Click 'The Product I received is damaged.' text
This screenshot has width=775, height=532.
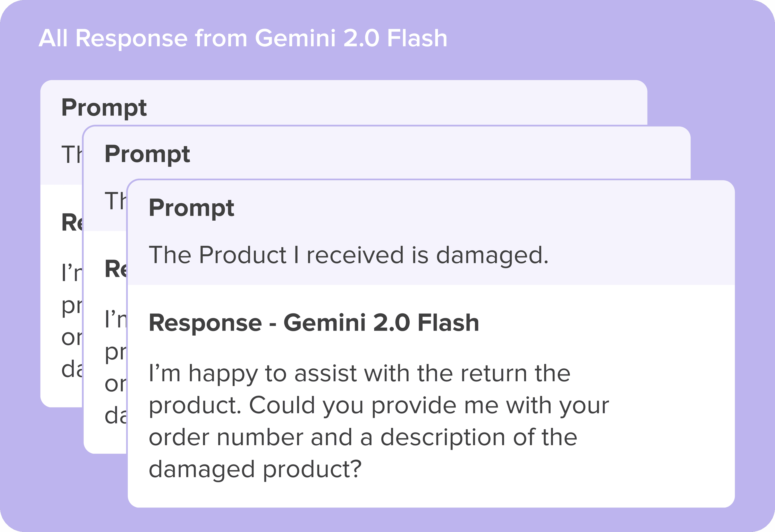coord(349,255)
